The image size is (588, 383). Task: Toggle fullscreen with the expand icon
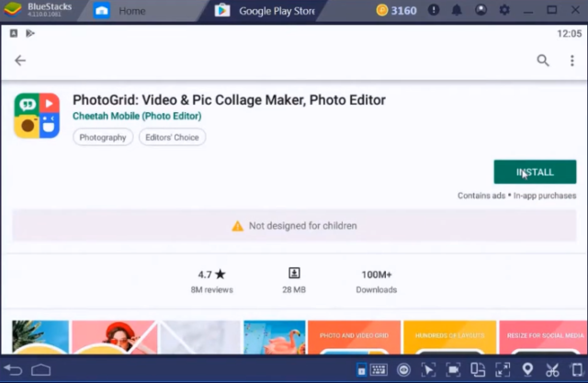click(x=503, y=370)
